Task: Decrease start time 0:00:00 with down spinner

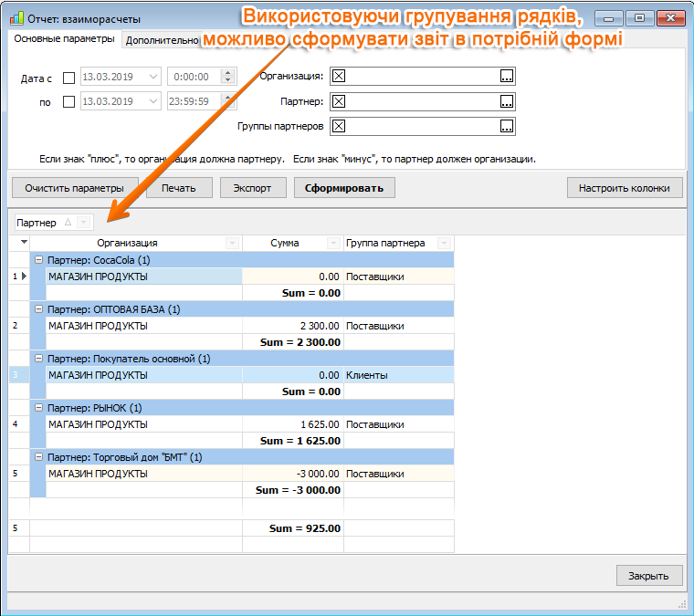Action: pos(228,80)
